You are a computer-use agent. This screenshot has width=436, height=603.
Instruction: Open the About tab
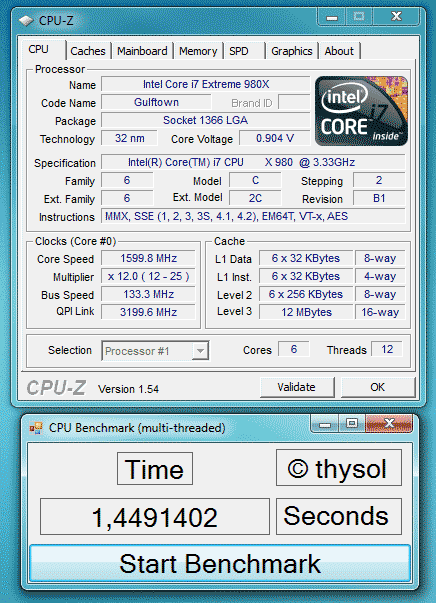[x=339, y=51]
